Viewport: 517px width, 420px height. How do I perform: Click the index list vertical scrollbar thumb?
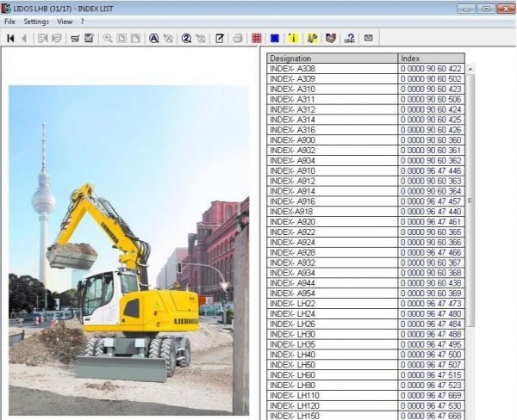[470, 201]
